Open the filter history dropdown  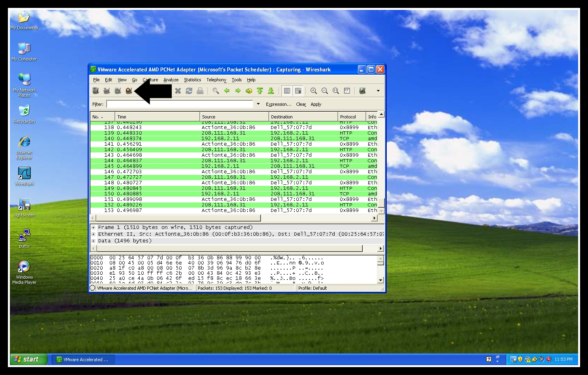pos(258,104)
